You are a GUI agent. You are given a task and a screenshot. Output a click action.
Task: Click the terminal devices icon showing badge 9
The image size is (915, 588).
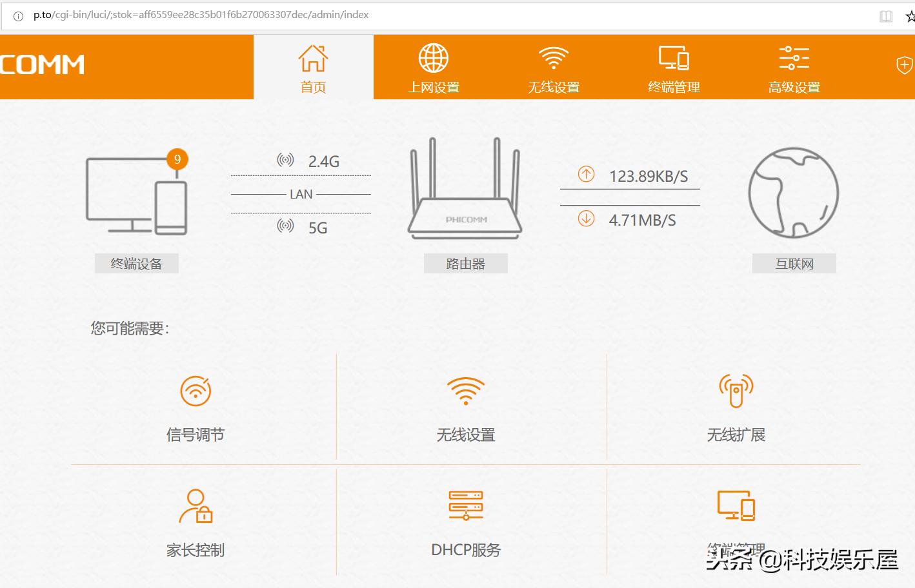click(x=136, y=193)
